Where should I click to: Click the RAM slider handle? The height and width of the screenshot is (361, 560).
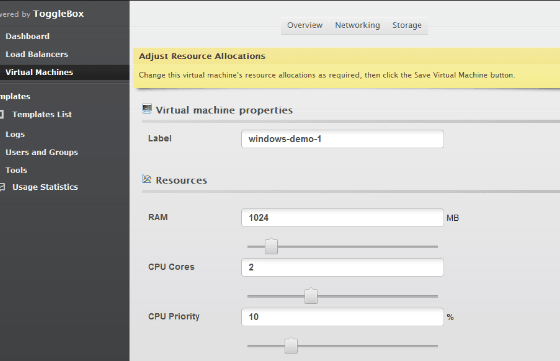[x=271, y=246]
